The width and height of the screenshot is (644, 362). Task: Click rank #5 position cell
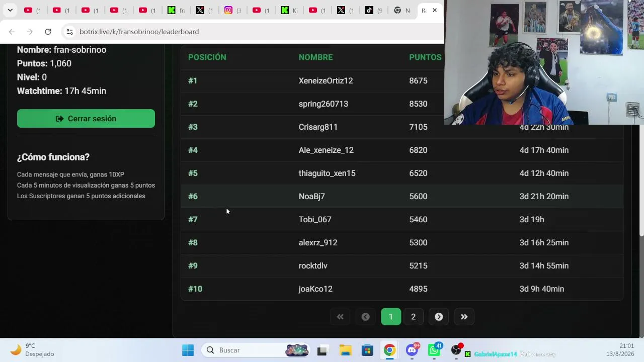coord(193,173)
